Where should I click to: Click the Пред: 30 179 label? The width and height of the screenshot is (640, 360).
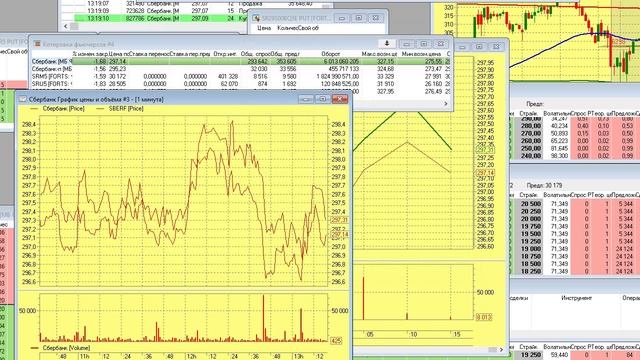click(544, 185)
